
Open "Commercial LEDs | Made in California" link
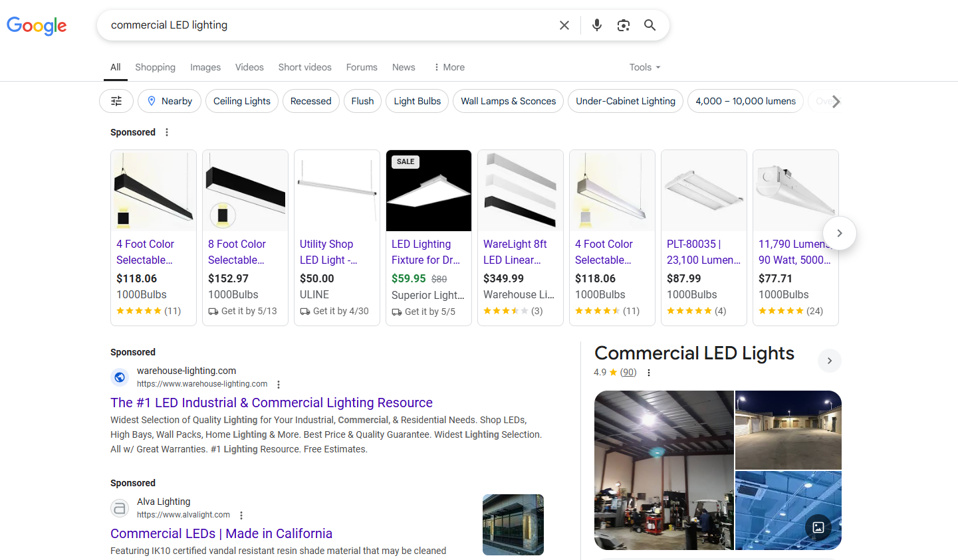click(221, 533)
